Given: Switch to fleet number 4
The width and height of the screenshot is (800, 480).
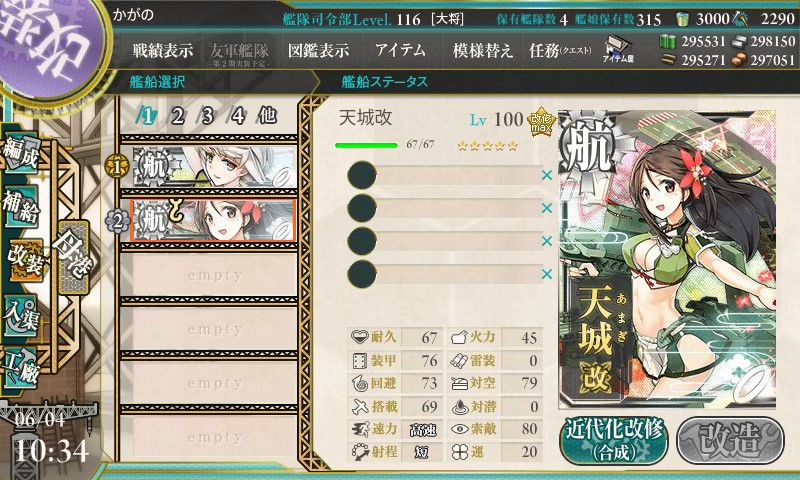Looking at the screenshot, I should [x=237, y=116].
